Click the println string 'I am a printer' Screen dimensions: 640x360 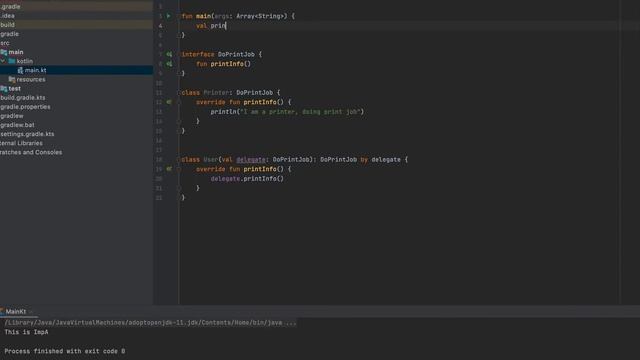click(x=300, y=112)
